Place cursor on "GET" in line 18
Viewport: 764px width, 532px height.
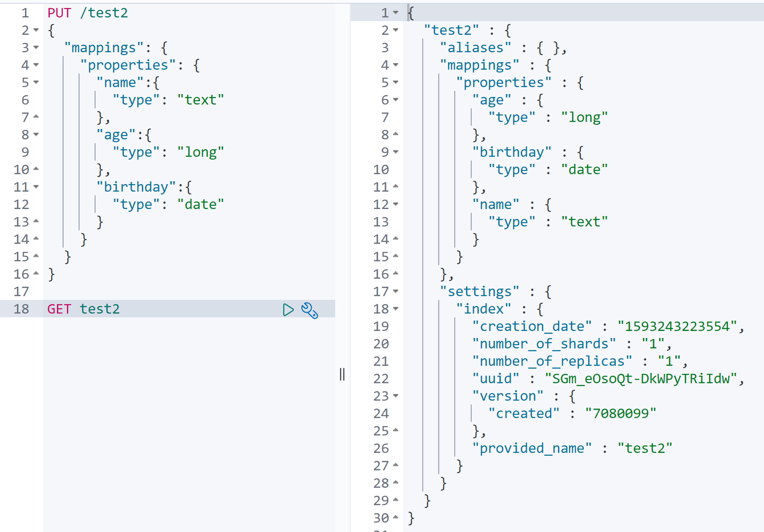point(59,309)
